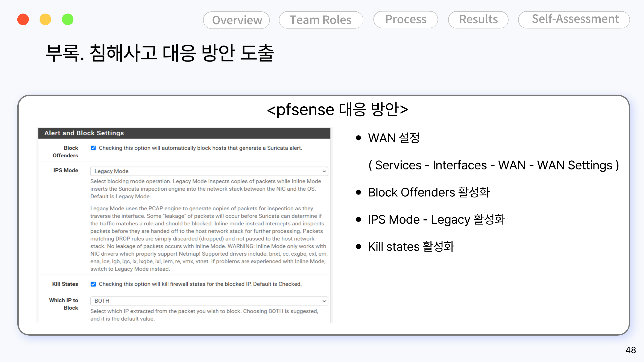Click the Which IP to Block label
The height and width of the screenshot is (362, 644).
click(x=64, y=304)
